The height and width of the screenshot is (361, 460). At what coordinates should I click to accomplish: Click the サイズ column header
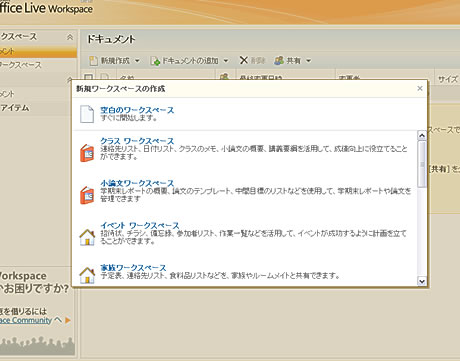[448, 79]
